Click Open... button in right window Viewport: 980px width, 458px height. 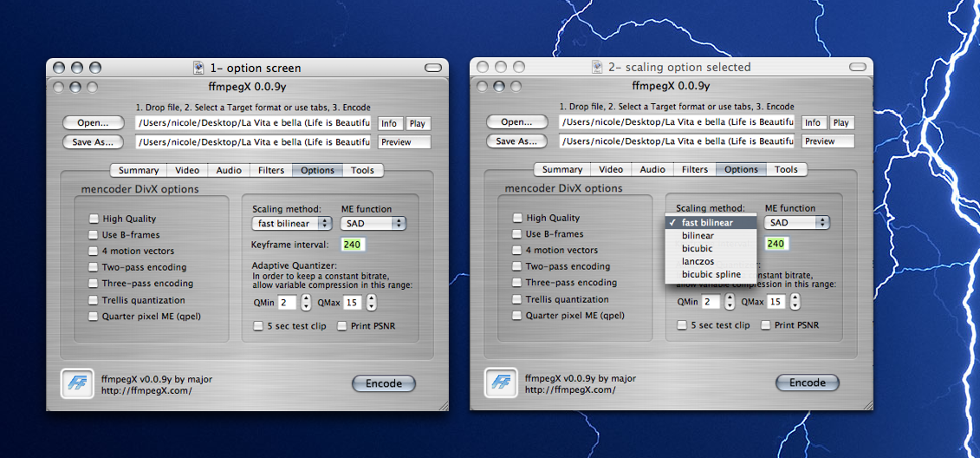pos(516,122)
